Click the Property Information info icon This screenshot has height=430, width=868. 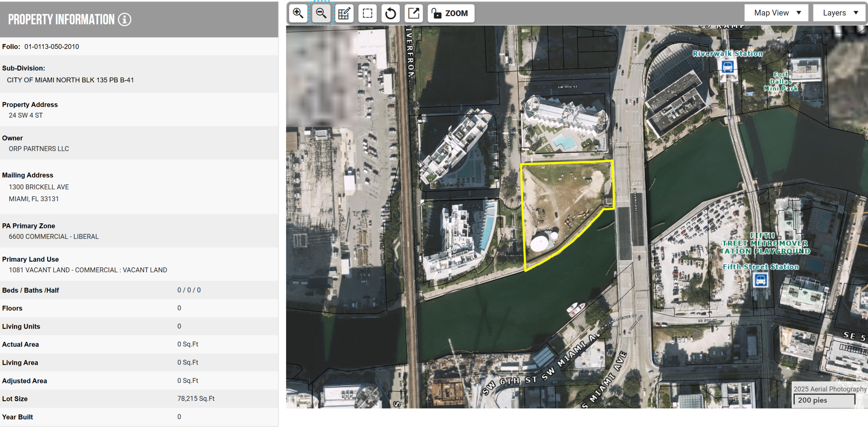click(x=124, y=20)
